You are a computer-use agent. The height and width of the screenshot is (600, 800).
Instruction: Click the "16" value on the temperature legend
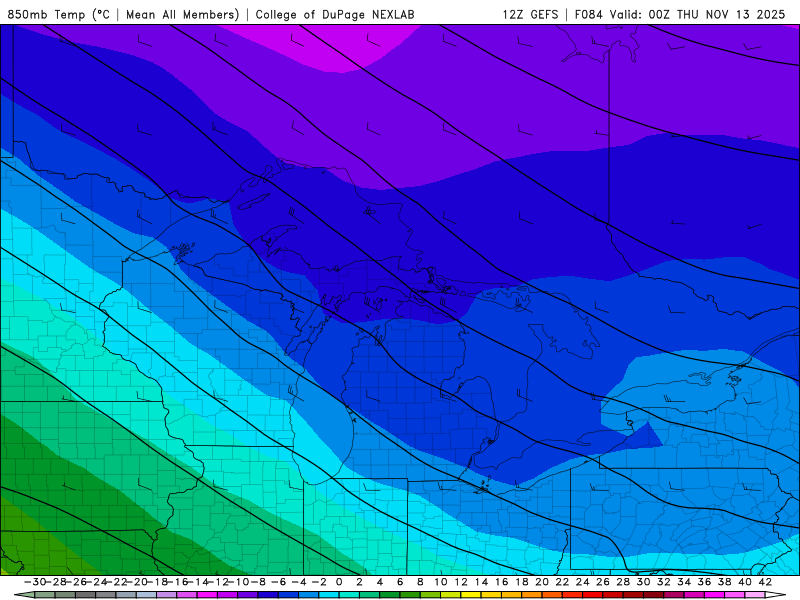(502, 582)
